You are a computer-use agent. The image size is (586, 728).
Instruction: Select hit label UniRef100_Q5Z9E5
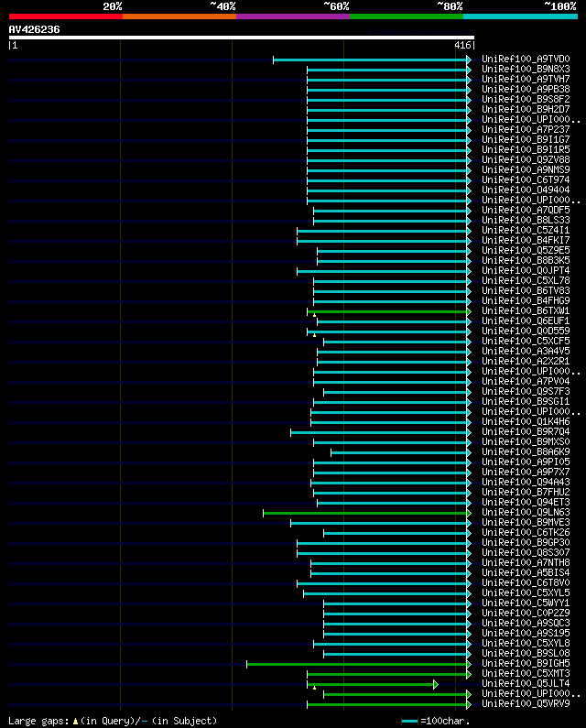click(x=526, y=250)
